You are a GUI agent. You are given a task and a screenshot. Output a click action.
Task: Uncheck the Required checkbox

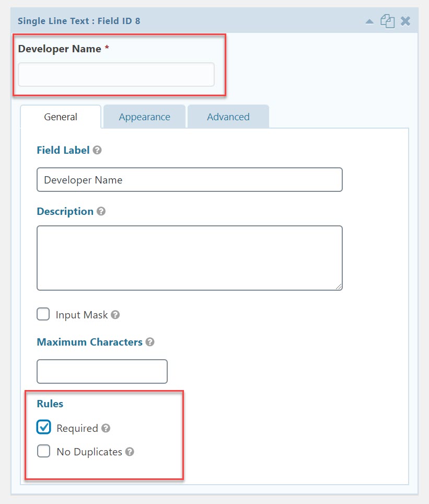[44, 427]
